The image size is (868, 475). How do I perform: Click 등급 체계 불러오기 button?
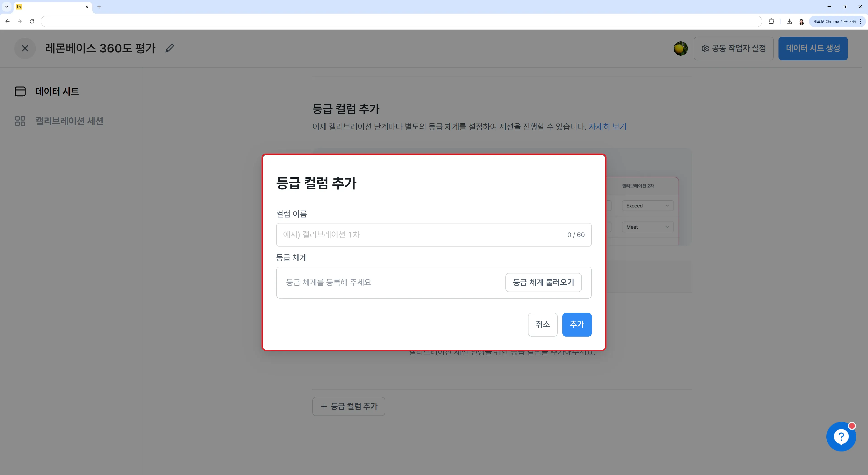click(x=543, y=283)
